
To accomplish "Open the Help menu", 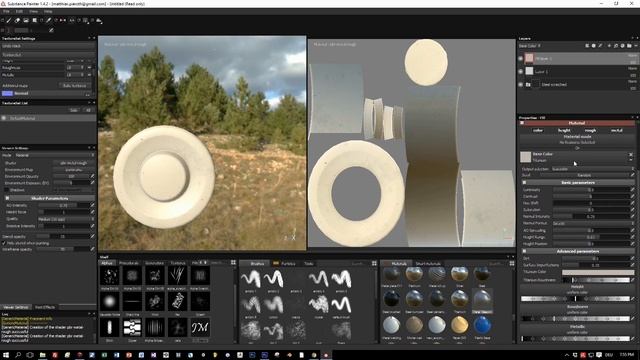I will (48, 11).
